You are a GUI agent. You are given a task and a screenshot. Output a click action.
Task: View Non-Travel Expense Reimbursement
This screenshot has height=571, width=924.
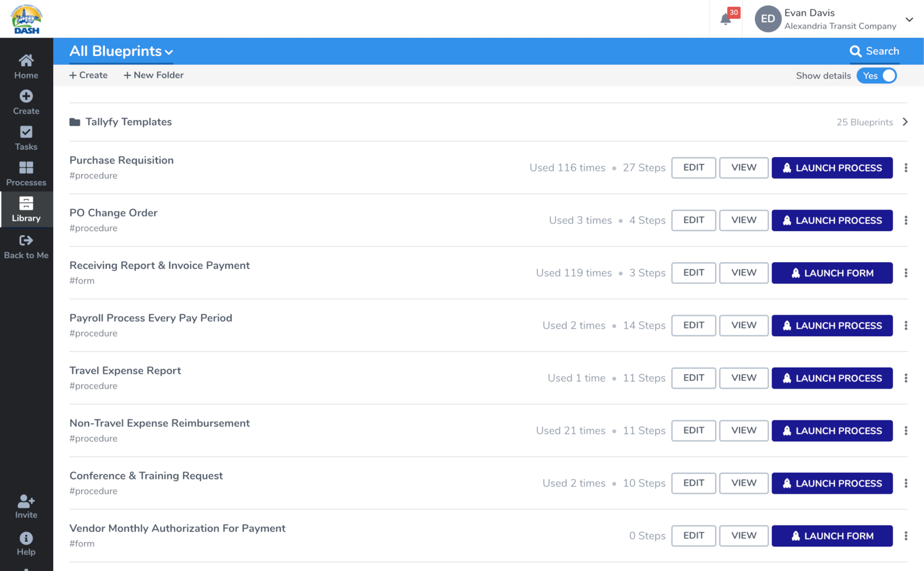[744, 430]
